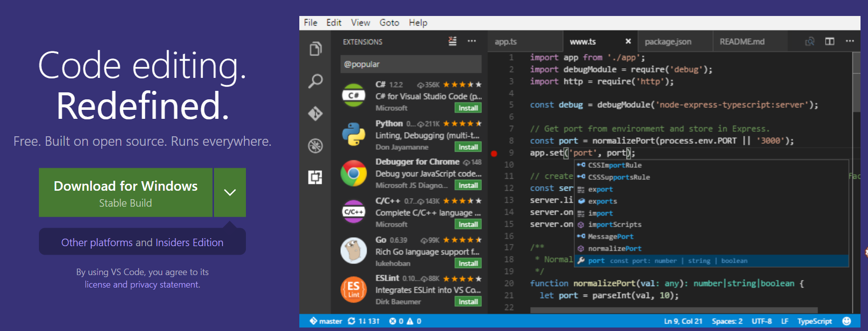Image resolution: width=868 pixels, height=331 pixels.
Task: Select MessagePort suggestion
Action: click(711, 237)
